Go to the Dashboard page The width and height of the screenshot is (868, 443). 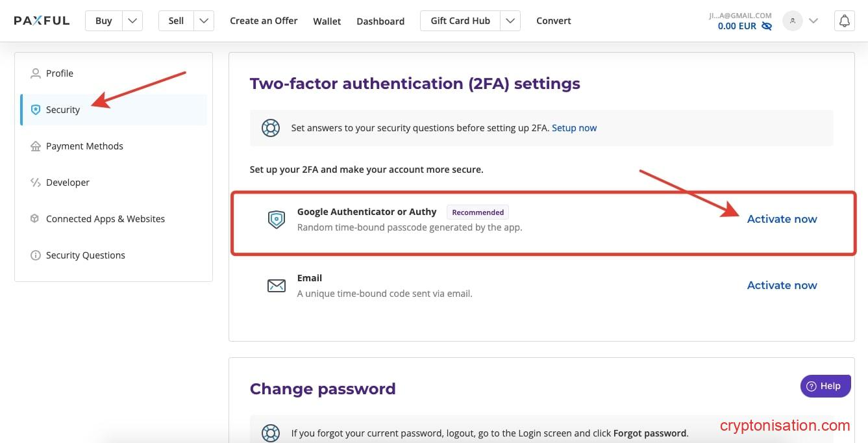(x=380, y=21)
